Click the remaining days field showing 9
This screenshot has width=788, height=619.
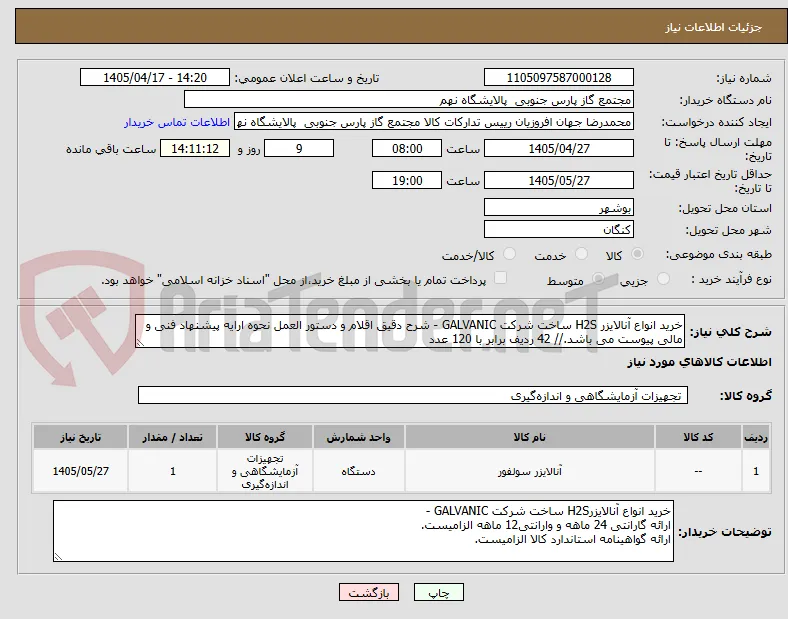point(299,149)
